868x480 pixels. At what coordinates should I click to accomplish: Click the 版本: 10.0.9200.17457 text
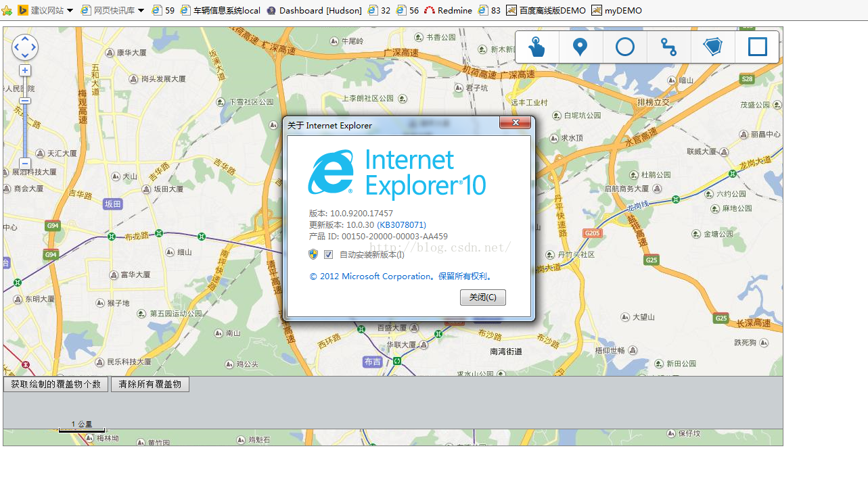tap(351, 213)
